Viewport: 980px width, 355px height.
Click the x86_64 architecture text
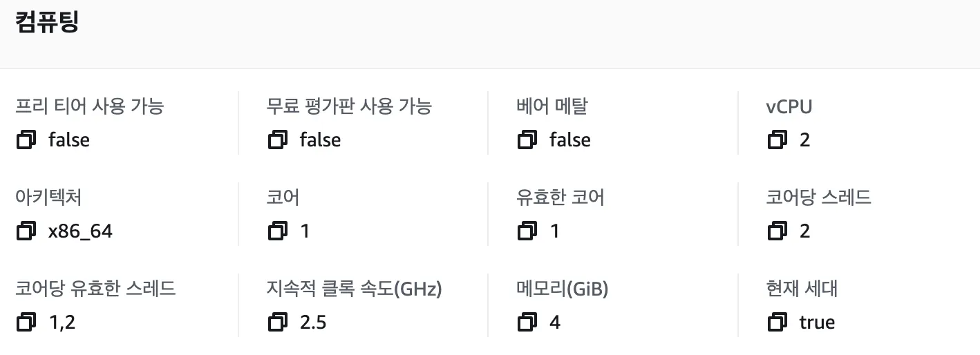tap(80, 231)
